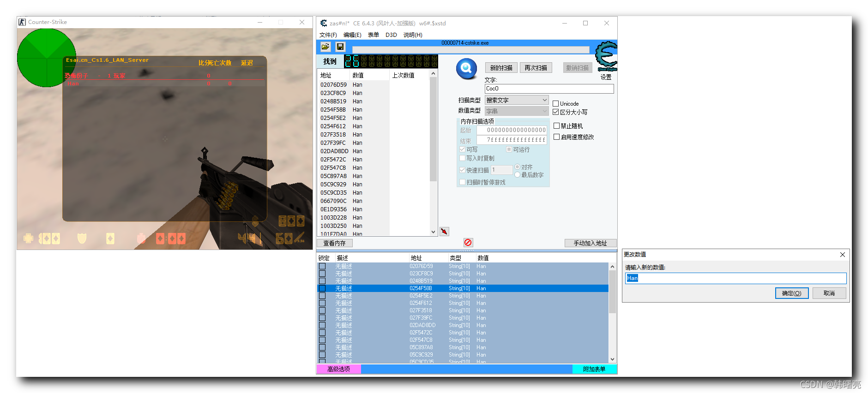Select table entry with address 02DAD8DD

click(x=463, y=325)
